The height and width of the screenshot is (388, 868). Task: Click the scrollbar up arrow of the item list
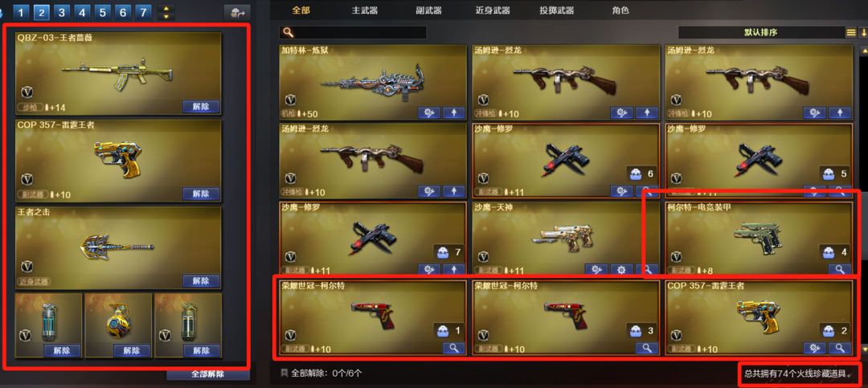(x=863, y=50)
